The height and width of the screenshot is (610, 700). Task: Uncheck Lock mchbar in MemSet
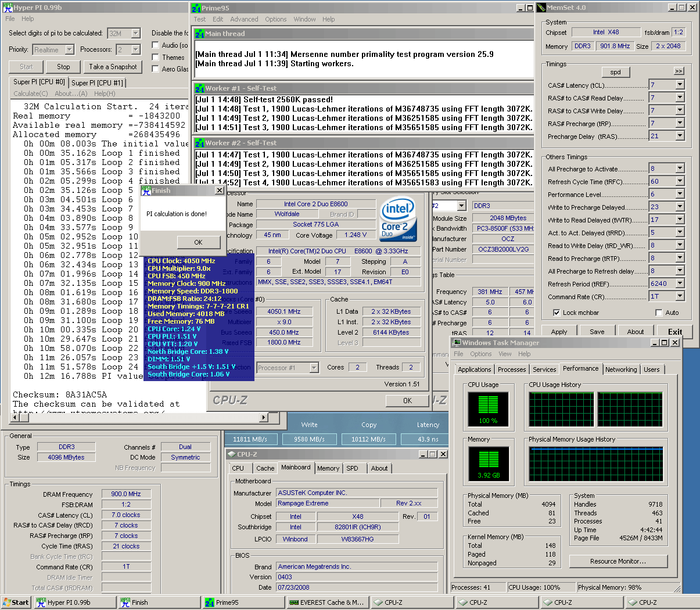pos(556,313)
